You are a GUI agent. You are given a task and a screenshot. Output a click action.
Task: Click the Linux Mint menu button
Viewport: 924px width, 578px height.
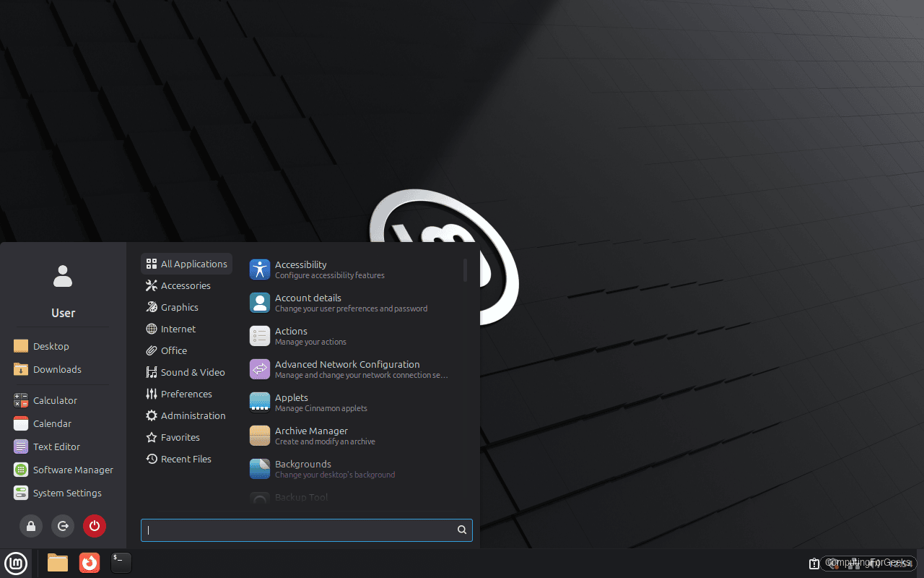(x=15, y=563)
